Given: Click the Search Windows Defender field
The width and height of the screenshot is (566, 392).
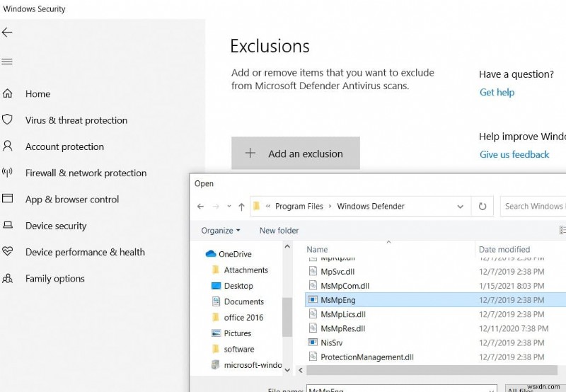Looking at the screenshot, I should tap(533, 206).
